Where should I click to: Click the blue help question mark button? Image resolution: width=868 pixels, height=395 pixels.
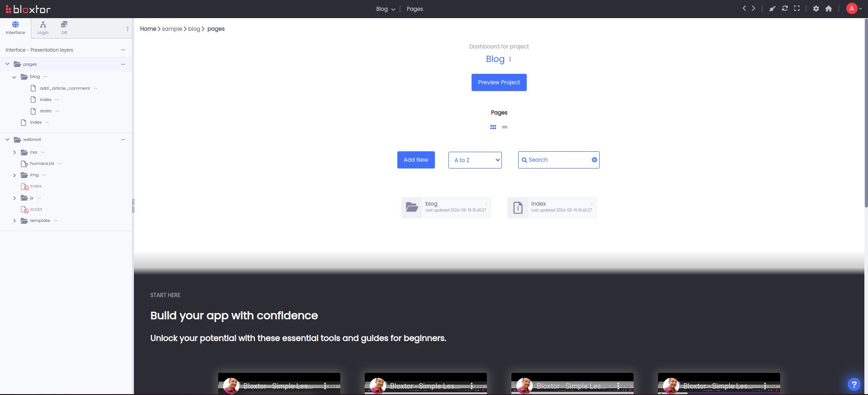click(x=854, y=385)
